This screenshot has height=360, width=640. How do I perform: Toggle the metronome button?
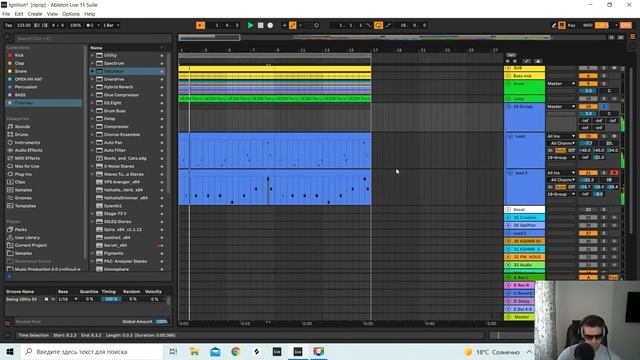90,25
